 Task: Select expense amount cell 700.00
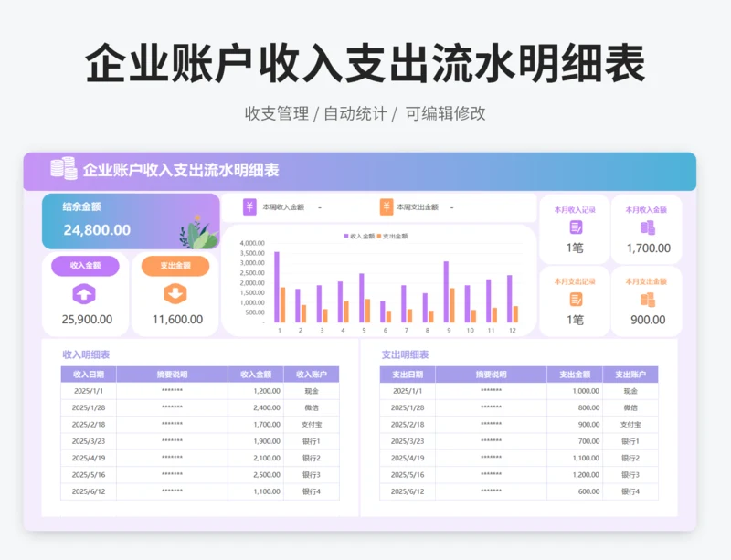point(575,441)
